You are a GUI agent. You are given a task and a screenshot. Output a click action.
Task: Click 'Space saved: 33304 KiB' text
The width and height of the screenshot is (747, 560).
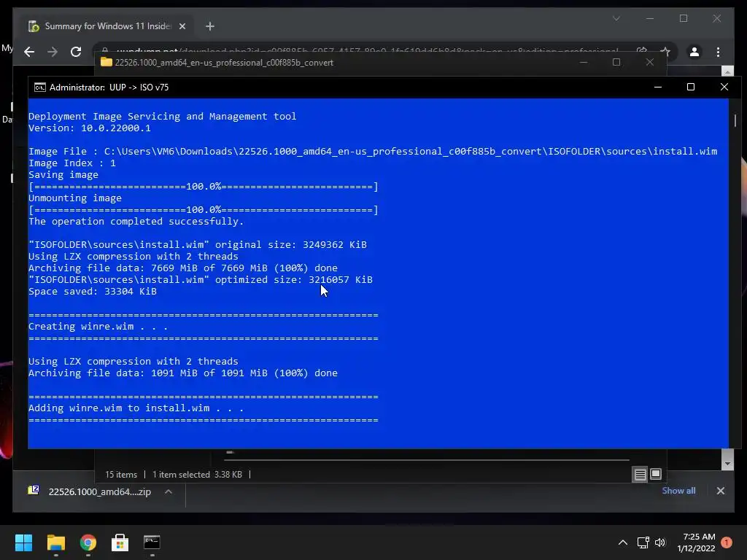pyautogui.click(x=93, y=292)
